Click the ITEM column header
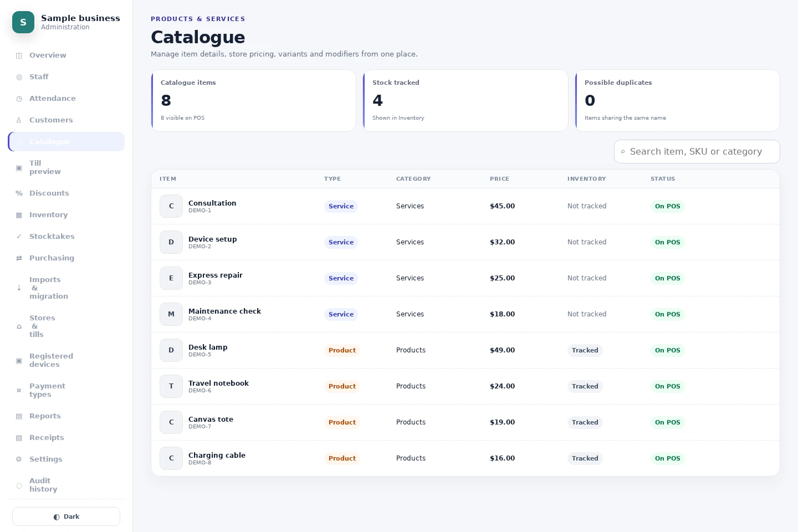The width and height of the screenshot is (798, 532). tap(168, 179)
